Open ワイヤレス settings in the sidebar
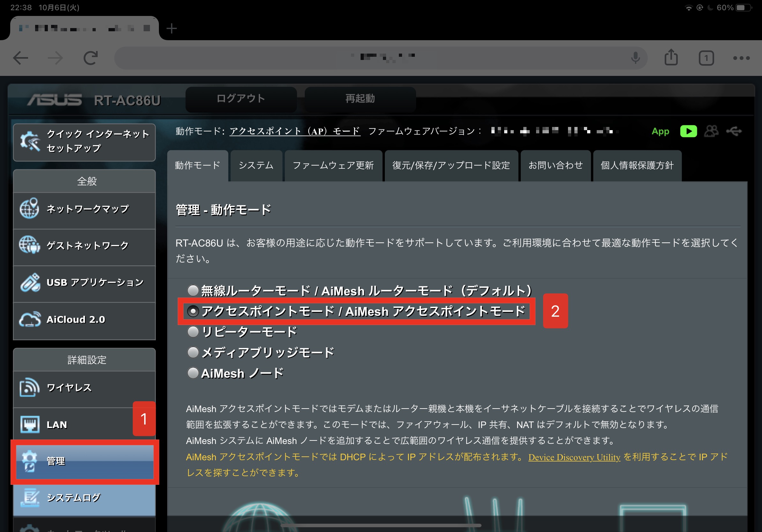 [84, 389]
